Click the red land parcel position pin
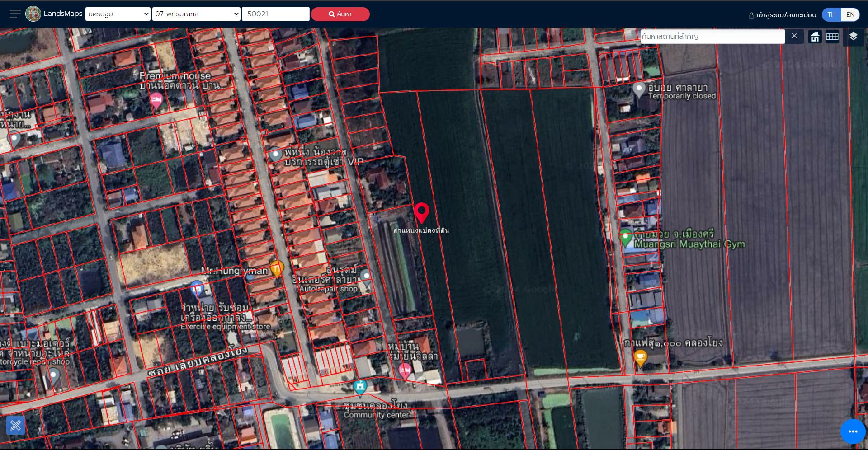The height and width of the screenshot is (450, 868). click(x=421, y=213)
